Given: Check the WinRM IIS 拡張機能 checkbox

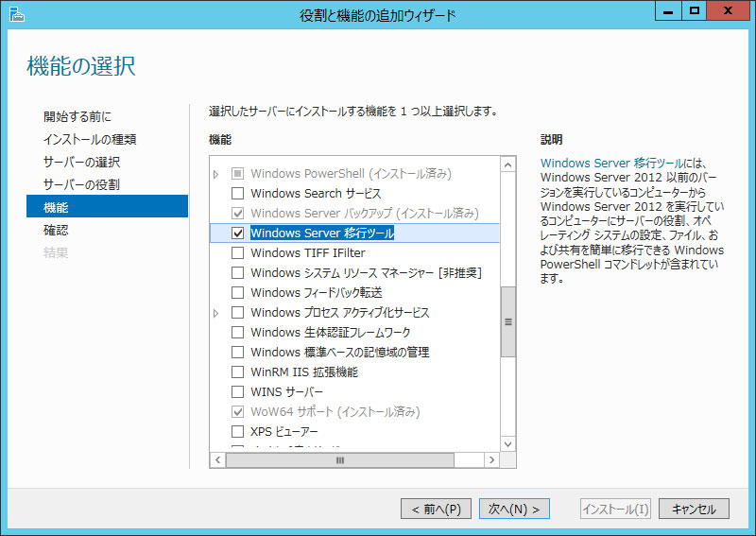Looking at the screenshot, I should point(238,372).
